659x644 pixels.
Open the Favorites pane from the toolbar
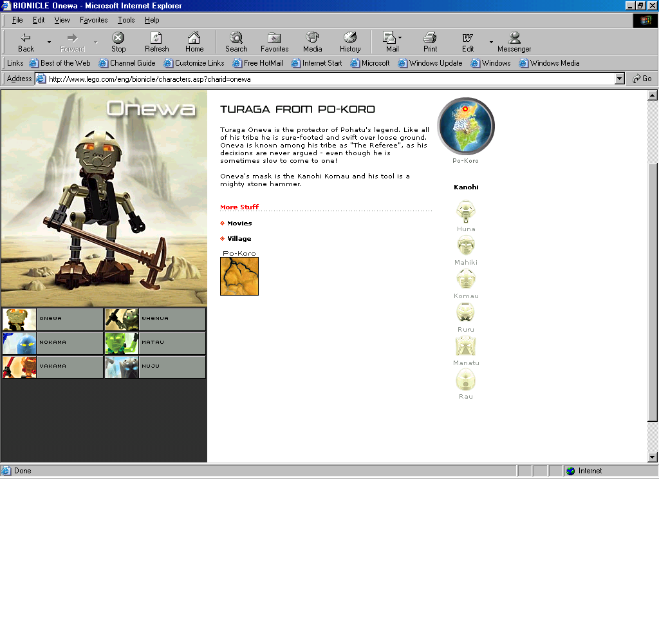click(x=274, y=42)
